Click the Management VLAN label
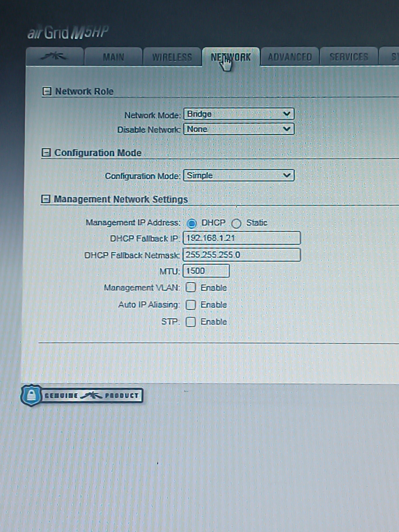Screen dimensions: 399x532 pos(142,288)
